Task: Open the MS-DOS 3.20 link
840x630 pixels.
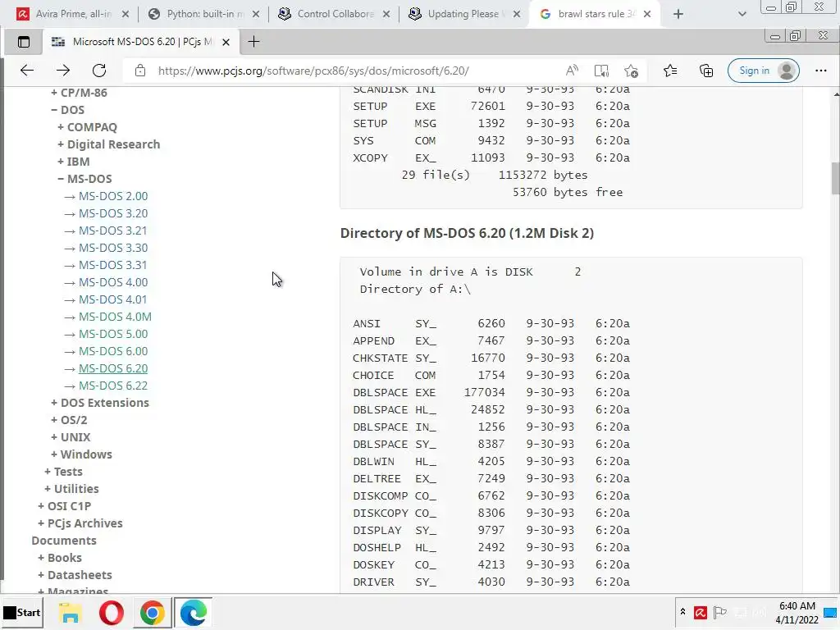Action: [x=113, y=213]
